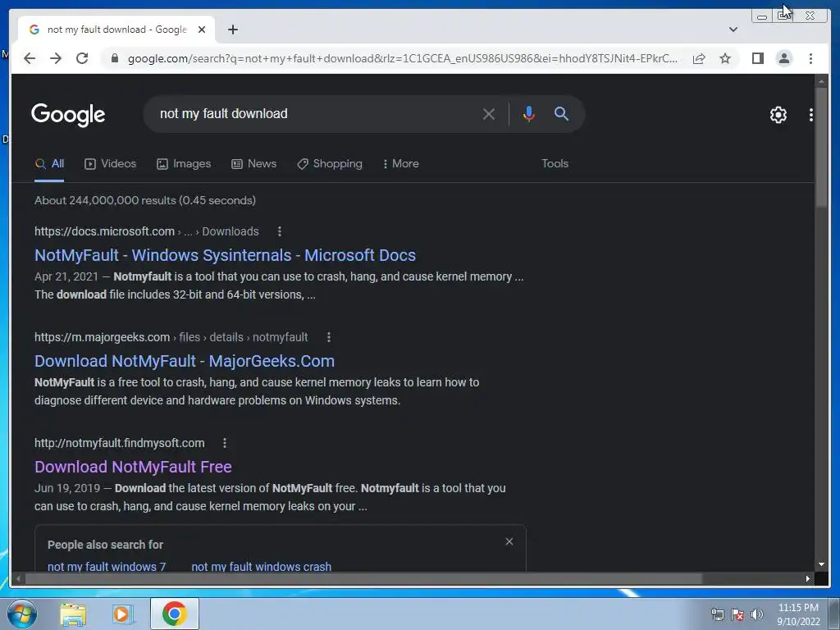Screen dimensions: 840x630
Task: Open the search Tools options
Action: (555, 164)
